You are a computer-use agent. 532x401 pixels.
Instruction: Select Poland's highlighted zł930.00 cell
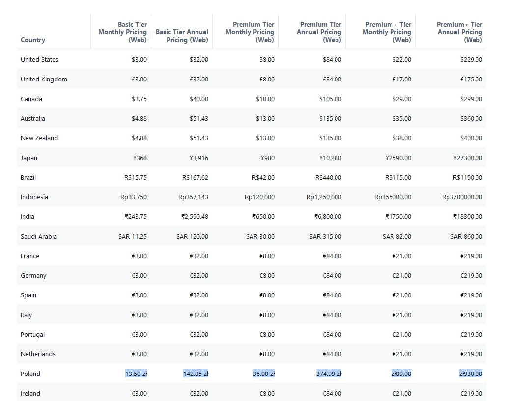471,374
